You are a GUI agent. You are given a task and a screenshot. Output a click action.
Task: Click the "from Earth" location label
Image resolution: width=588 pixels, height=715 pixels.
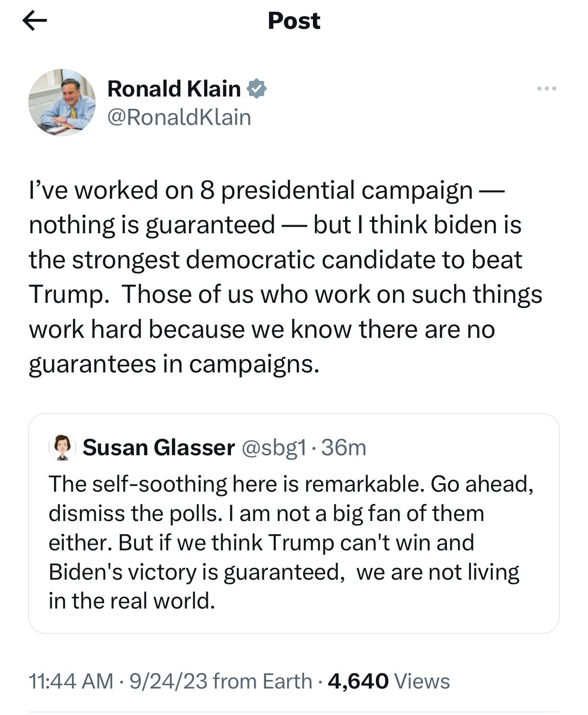pyautogui.click(x=262, y=681)
